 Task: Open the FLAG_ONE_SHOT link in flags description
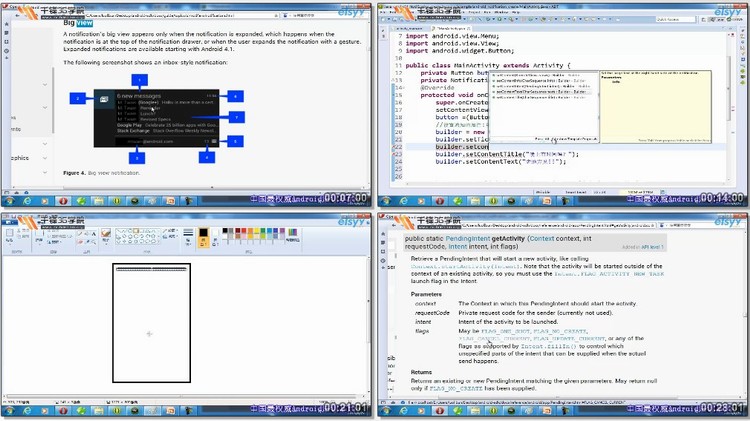(x=506, y=331)
